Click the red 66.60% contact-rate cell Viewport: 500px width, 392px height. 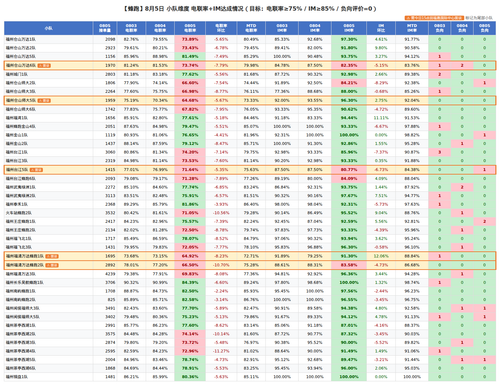coord(190,83)
